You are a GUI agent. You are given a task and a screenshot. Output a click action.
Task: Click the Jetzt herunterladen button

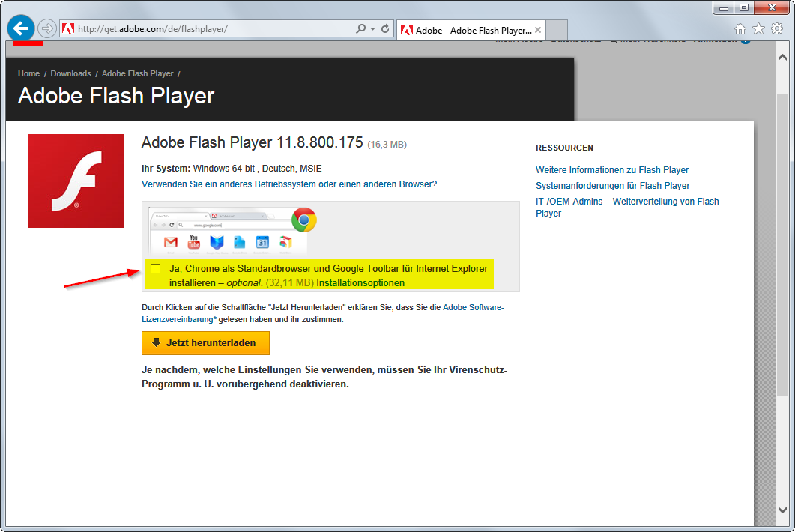(205, 343)
